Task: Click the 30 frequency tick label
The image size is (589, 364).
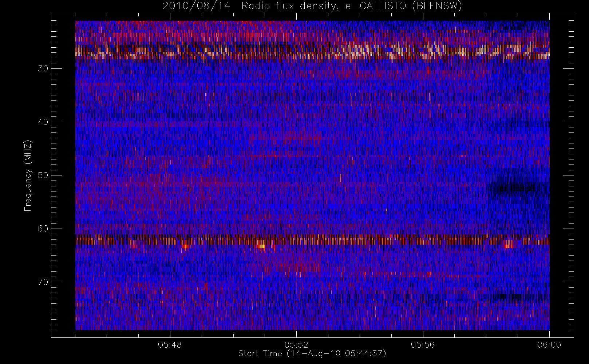Action: tap(43, 68)
